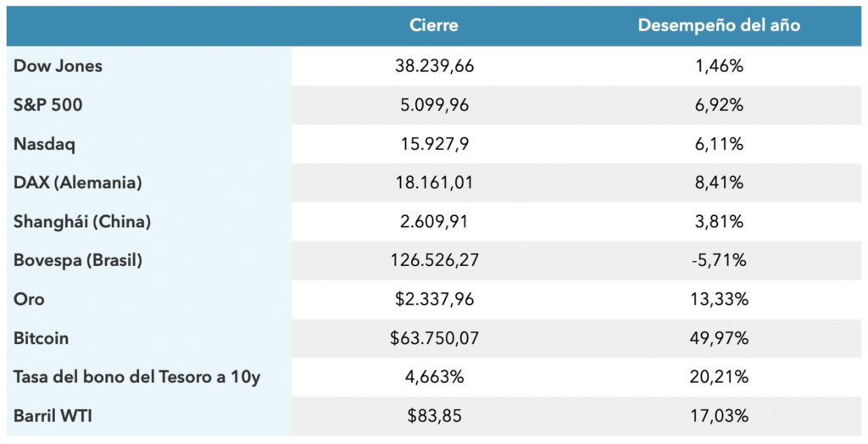This screenshot has height=444, width=868.
Task: Select the Barril WTI row label
Action: tap(52, 417)
